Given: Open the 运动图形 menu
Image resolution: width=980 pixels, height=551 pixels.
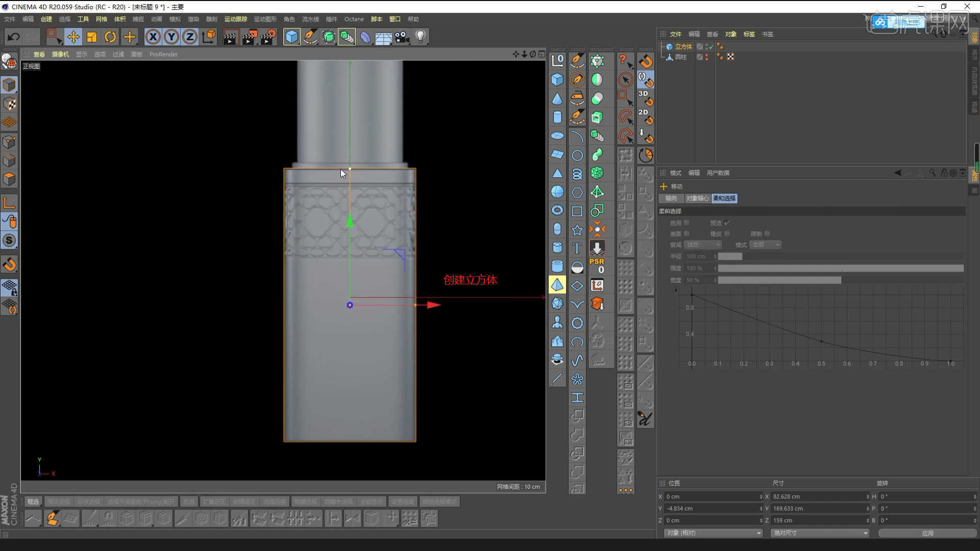Looking at the screenshot, I should coord(265,19).
